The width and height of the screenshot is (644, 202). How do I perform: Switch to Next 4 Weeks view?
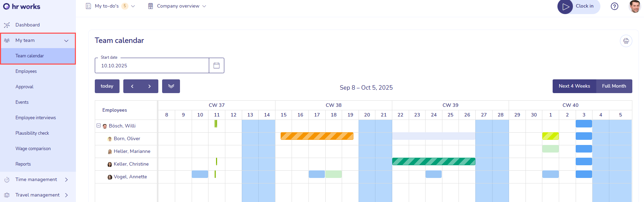point(574,86)
